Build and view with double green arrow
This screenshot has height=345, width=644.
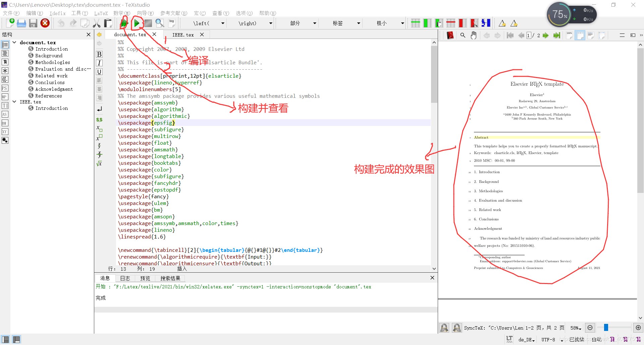click(x=124, y=23)
